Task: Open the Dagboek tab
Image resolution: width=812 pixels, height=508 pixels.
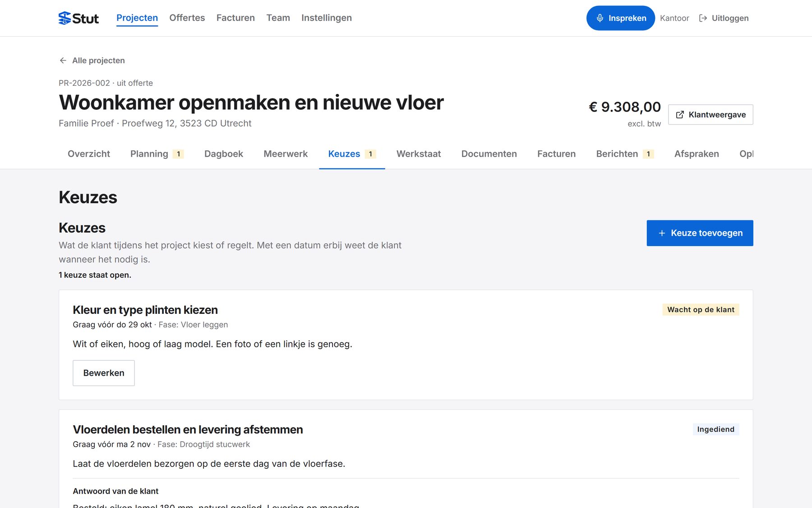Action: pyautogui.click(x=224, y=154)
